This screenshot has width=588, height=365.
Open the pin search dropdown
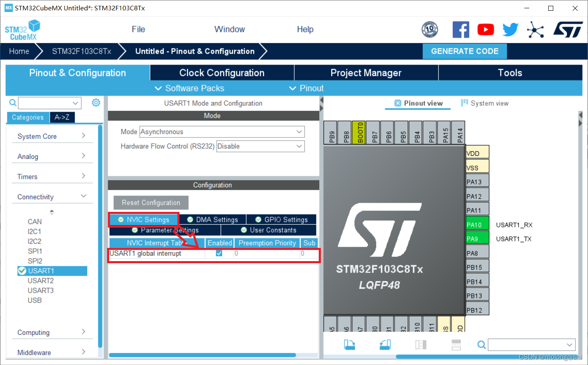click(531, 344)
